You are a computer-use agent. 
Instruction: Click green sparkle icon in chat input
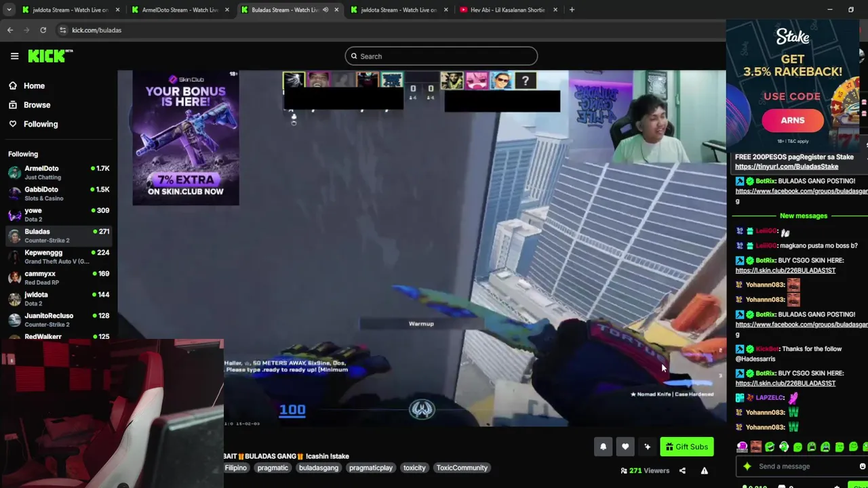point(747,466)
